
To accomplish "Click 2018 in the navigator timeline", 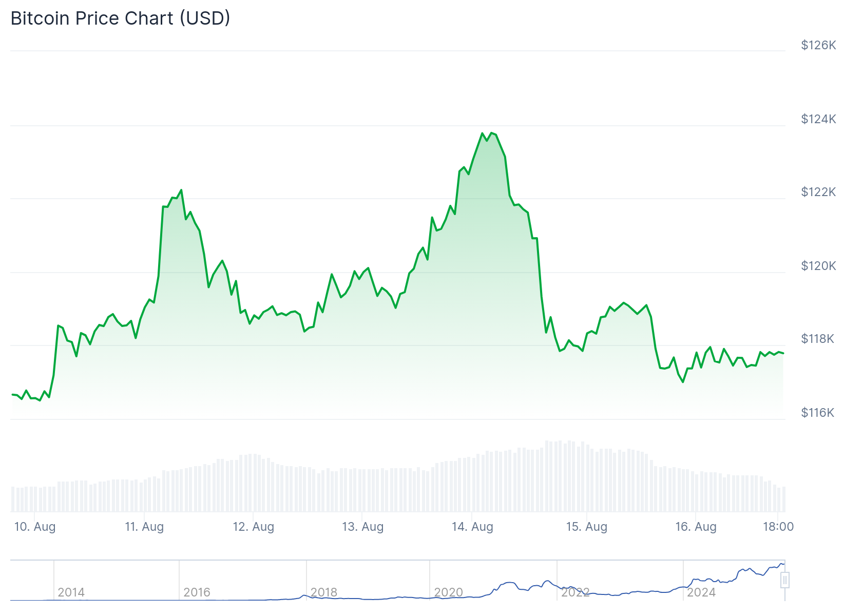I will (324, 592).
